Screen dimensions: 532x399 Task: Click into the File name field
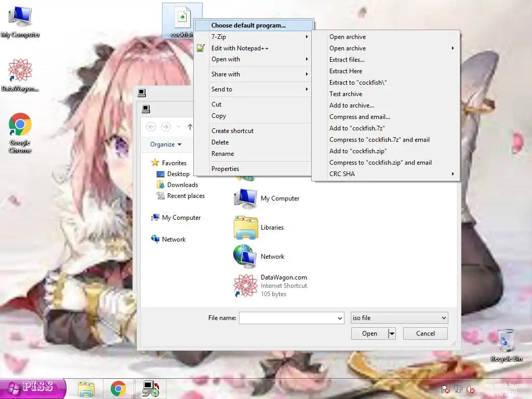(x=288, y=318)
